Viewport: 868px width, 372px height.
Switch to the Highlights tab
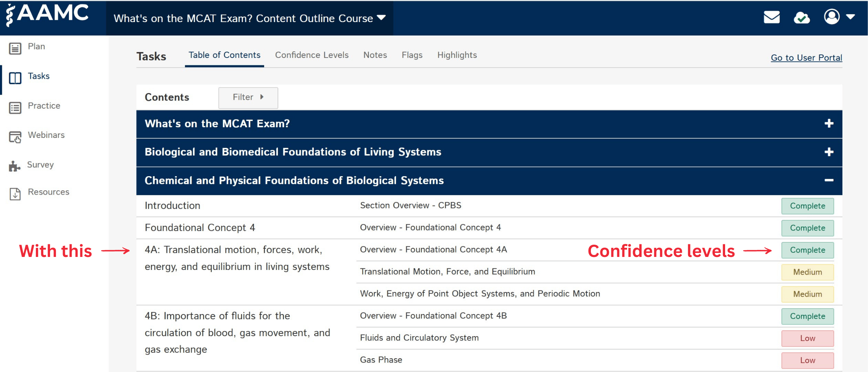pyautogui.click(x=457, y=55)
